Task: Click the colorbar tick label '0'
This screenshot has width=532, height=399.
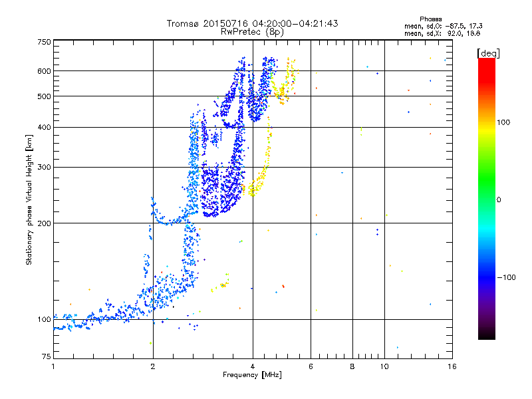Action: 499,200
